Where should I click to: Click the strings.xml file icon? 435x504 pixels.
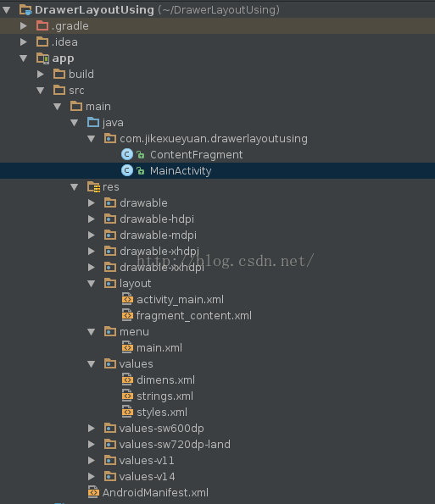127,396
